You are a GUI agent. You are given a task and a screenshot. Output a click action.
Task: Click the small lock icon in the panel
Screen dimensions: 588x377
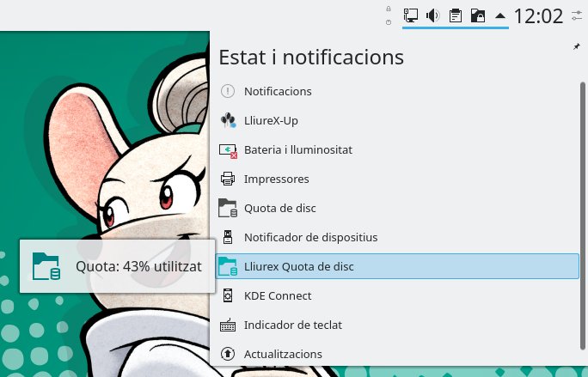[389, 9]
